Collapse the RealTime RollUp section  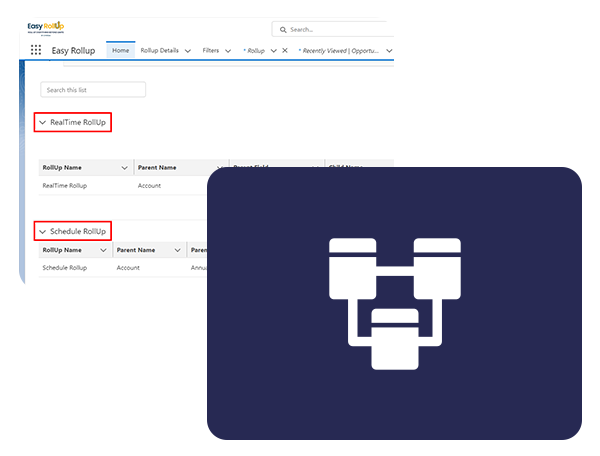tap(43, 122)
